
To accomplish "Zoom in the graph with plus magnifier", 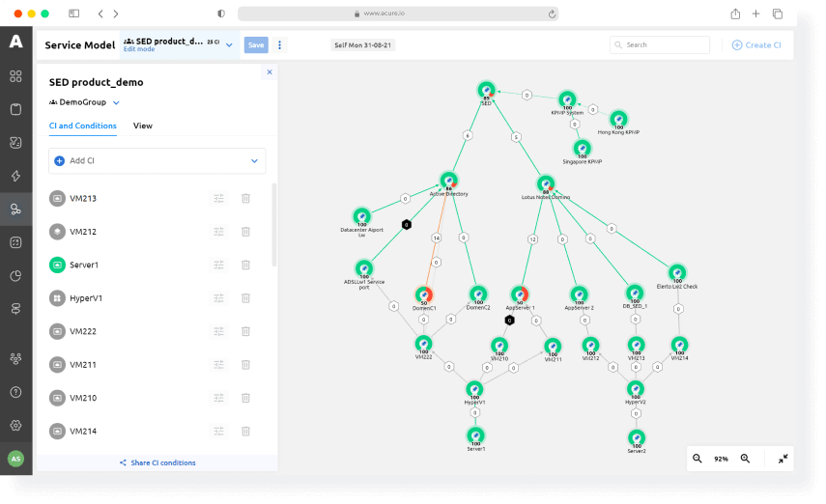I will 745,459.
